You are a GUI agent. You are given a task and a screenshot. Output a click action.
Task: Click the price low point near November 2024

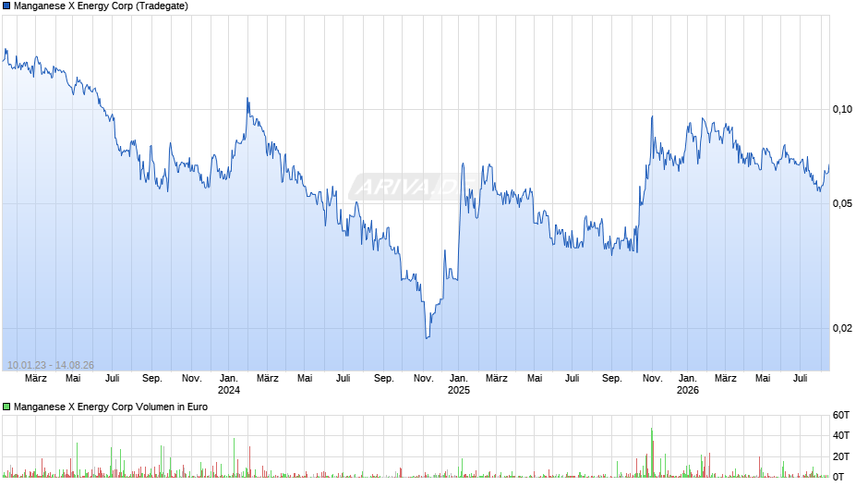[x=427, y=337]
